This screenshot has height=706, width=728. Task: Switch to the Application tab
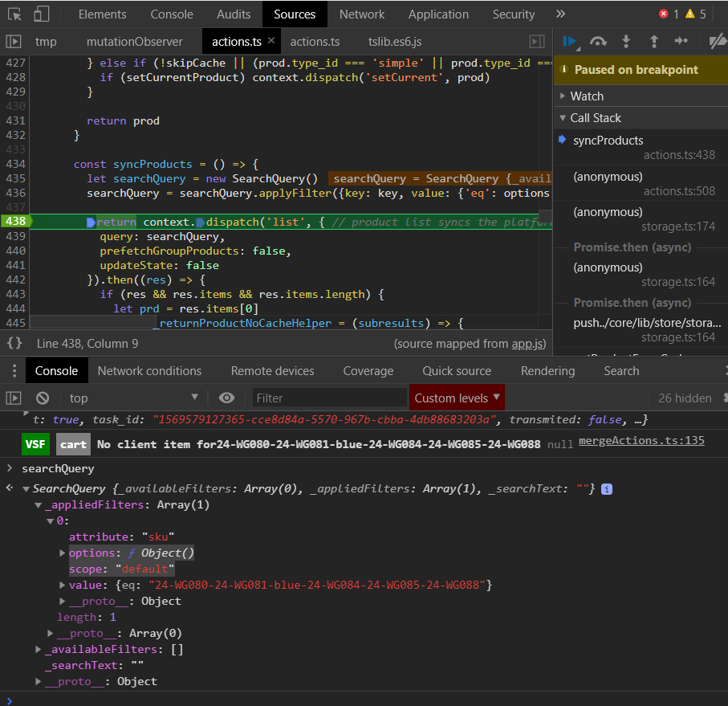[438, 14]
